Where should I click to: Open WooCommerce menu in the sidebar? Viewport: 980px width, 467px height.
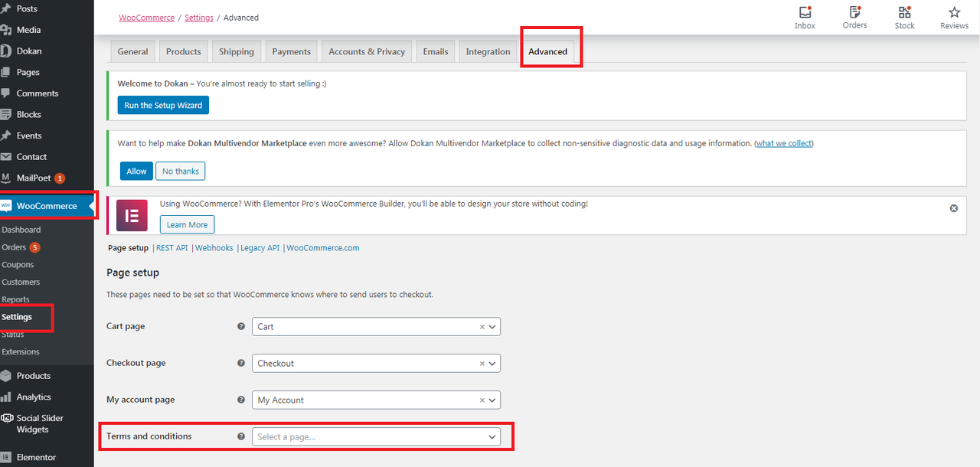click(x=47, y=206)
